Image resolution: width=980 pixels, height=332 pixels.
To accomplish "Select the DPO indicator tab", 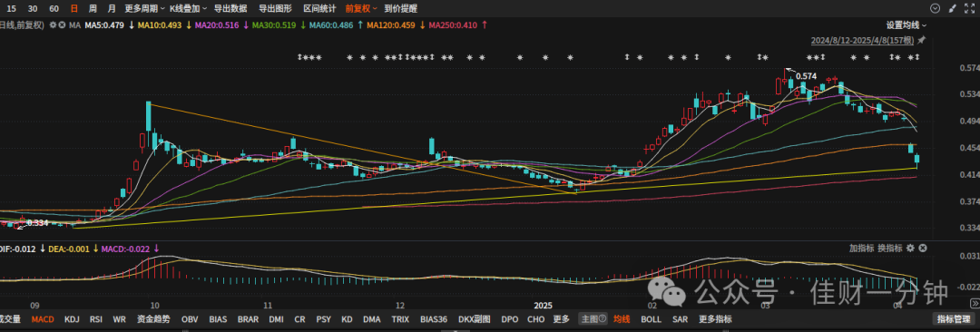I will coord(509,319).
